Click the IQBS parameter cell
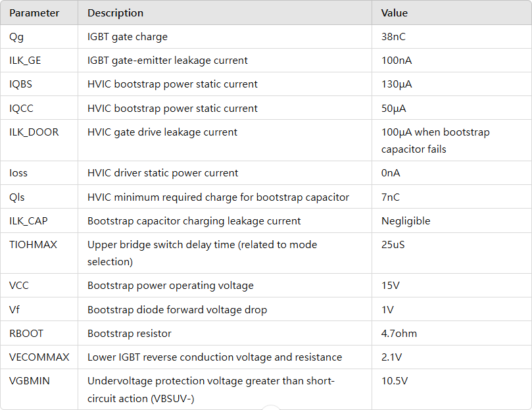The height and width of the screenshot is (410, 532). 21,84
